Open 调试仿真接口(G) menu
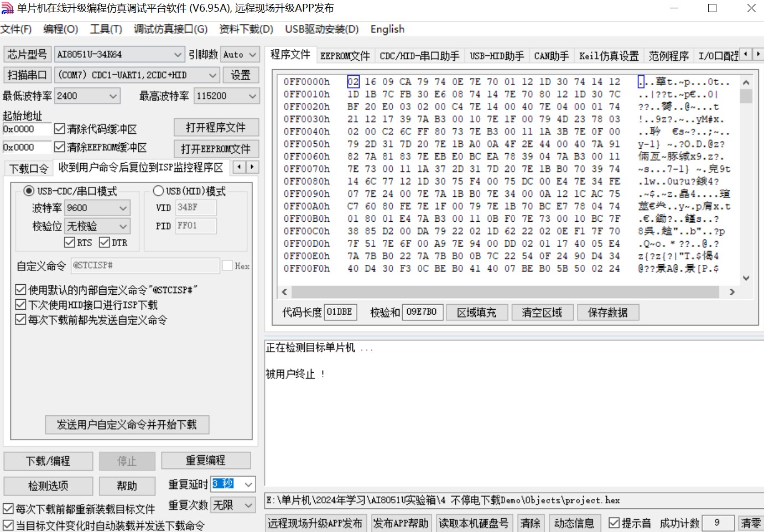Viewport: 764px width, 532px height. click(x=170, y=29)
